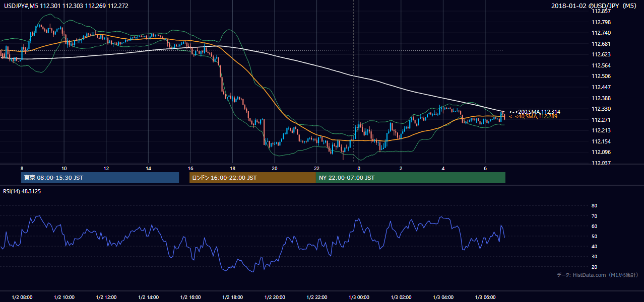The width and height of the screenshot is (644, 302).
Task: Select the 東京 08:00-15:30 JST session bar
Action: [100, 178]
